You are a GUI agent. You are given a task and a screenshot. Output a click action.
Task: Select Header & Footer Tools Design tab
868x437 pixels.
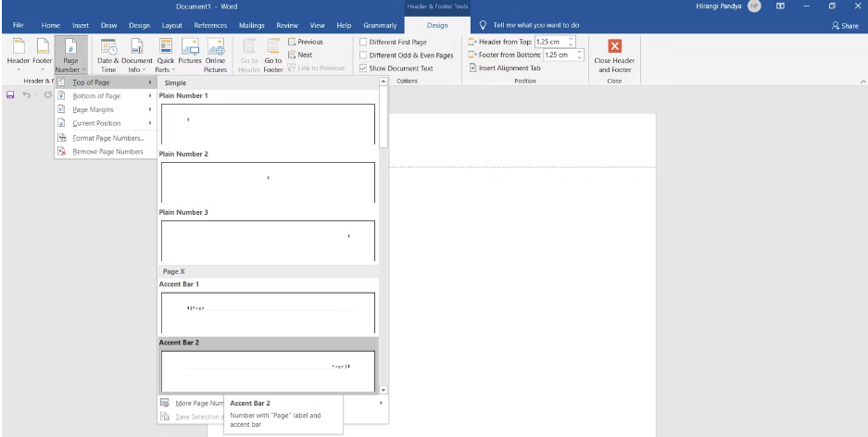coord(437,25)
